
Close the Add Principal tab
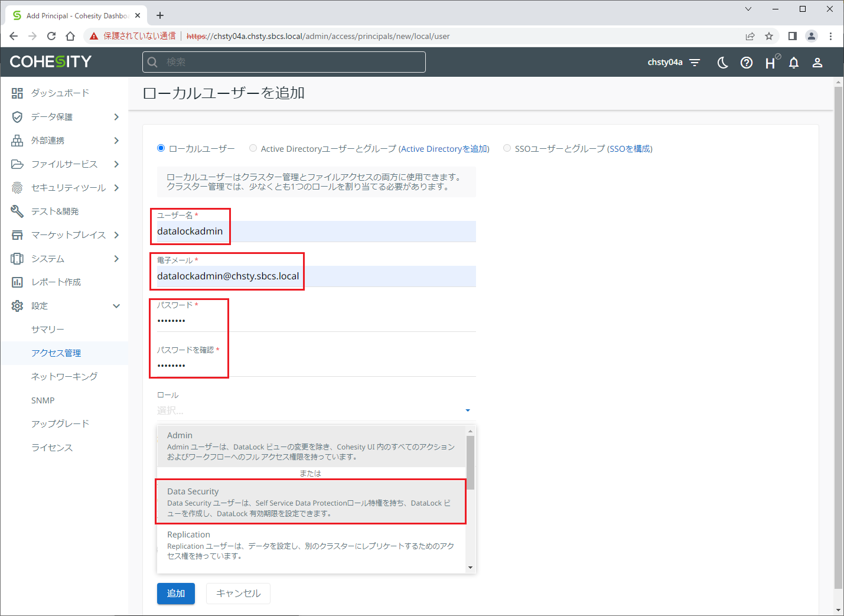[138, 15]
